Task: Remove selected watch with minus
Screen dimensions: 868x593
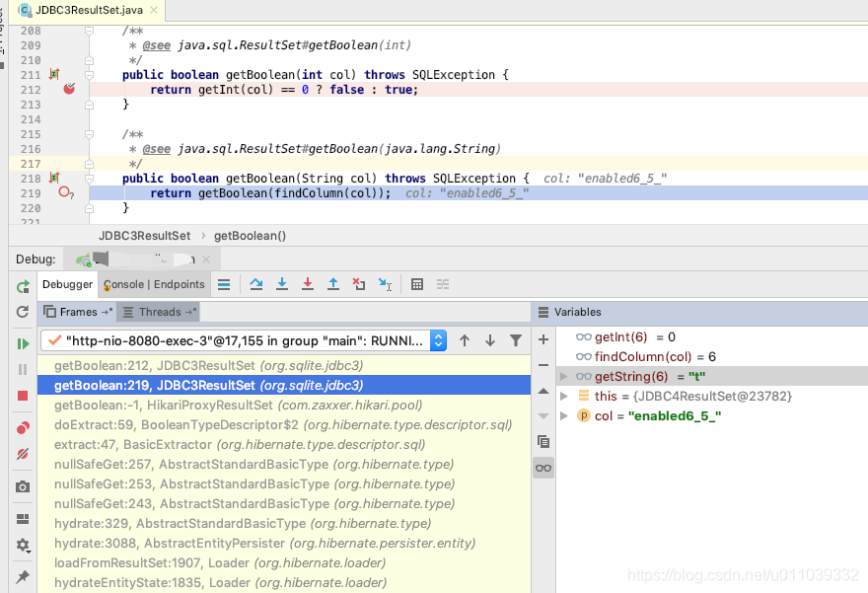Action: pos(543,365)
